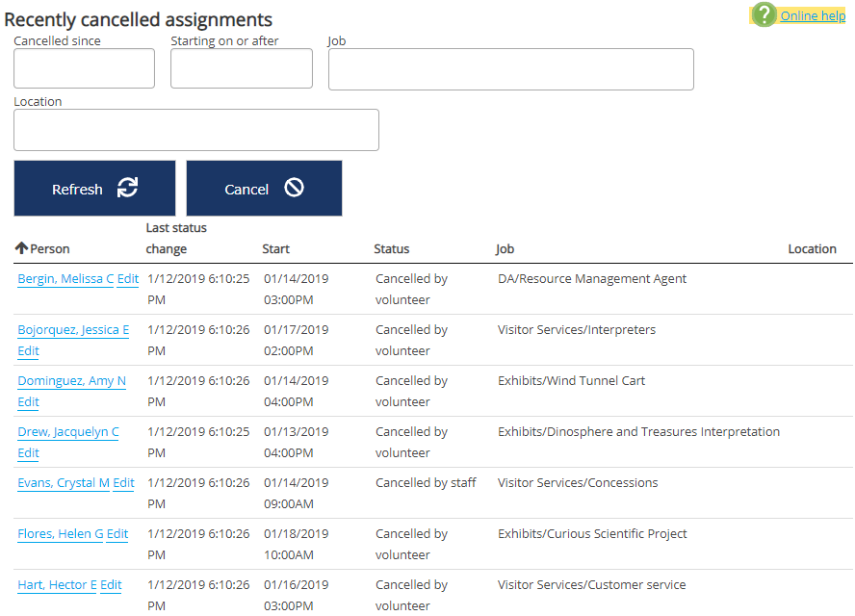Click the green question mark help icon
855x616 pixels.
(764, 14)
